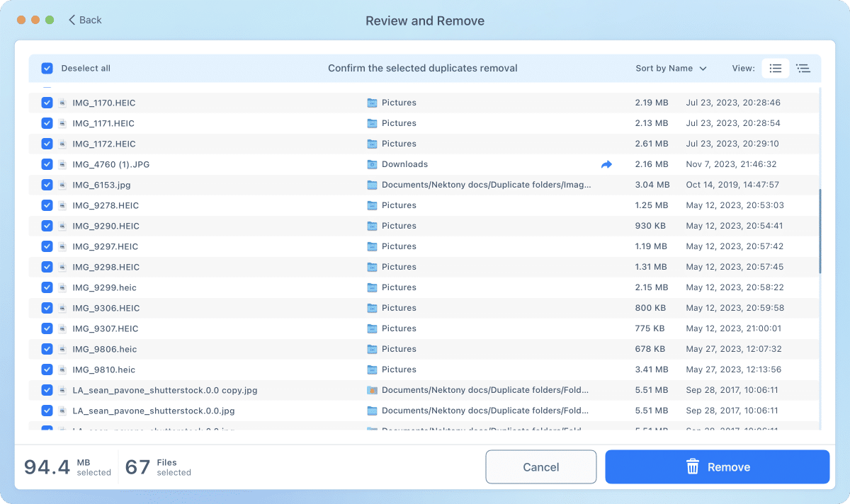Uncheck the Deselect all master checkbox
Viewport: 850px width, 504px height.
click(x=47, y=69)
